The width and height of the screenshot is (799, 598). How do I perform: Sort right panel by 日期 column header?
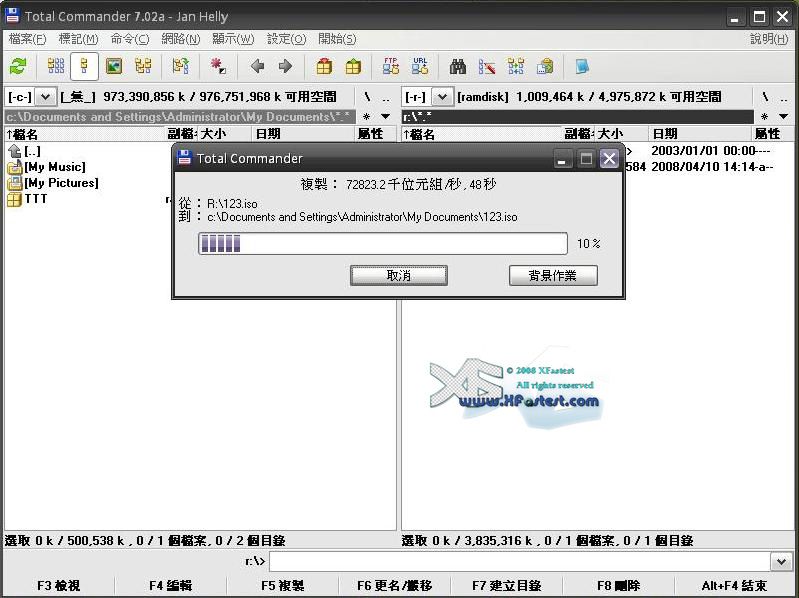[700, 134]
